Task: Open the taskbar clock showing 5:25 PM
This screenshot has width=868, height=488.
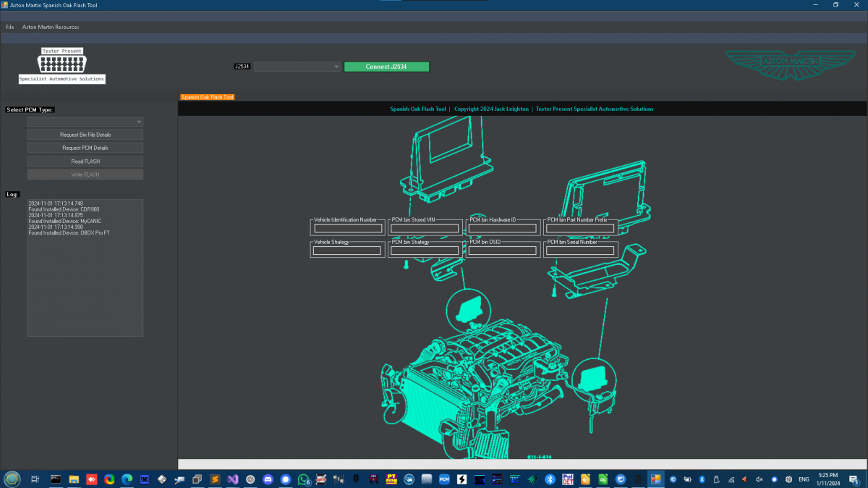Action: 827,479
